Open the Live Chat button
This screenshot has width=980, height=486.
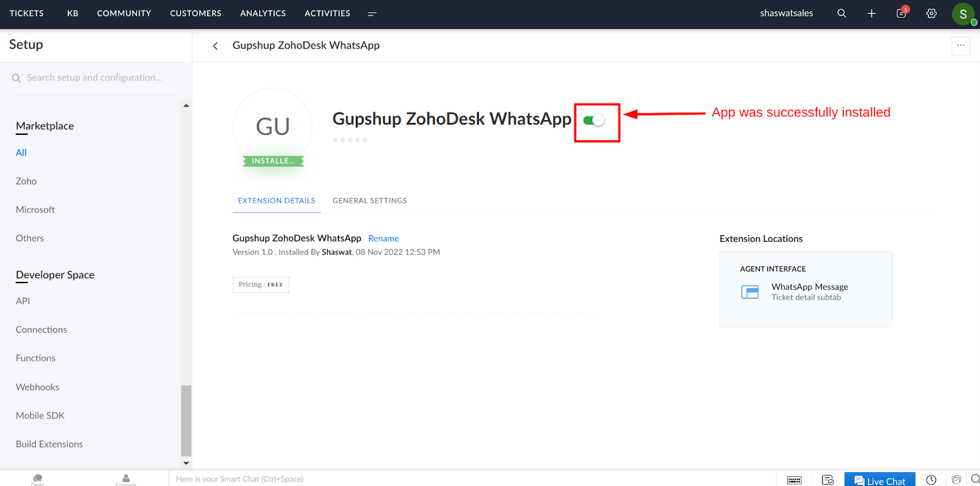pyautogui.click(x=880, y=480)
